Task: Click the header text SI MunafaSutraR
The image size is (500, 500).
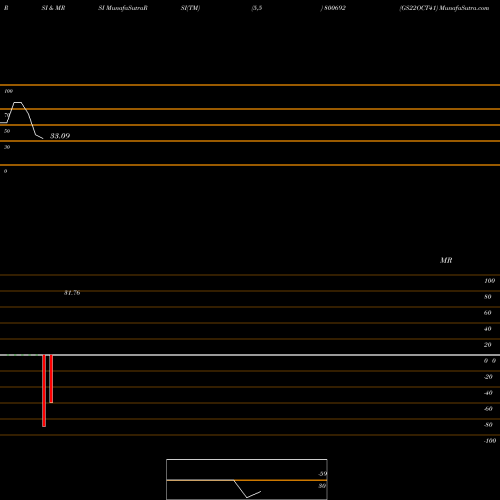Action: [x=123, y=8]
